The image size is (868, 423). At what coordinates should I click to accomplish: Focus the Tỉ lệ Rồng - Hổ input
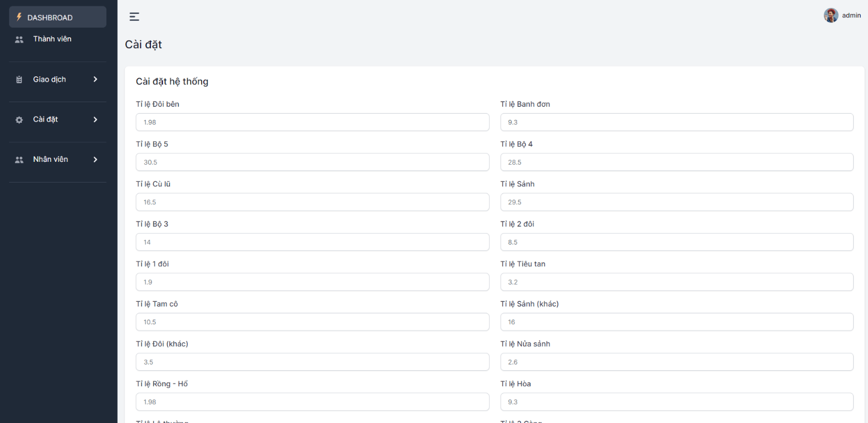tap(313, 402)
